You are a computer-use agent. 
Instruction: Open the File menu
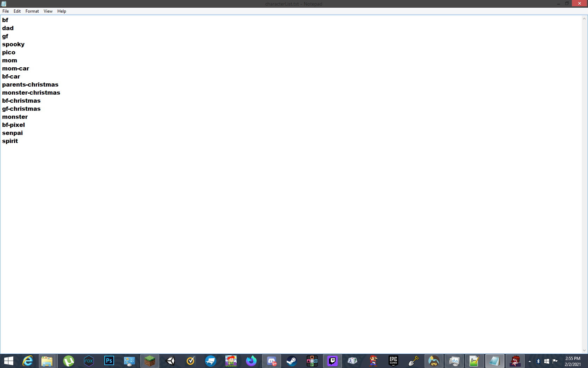[x=6, y=11]
